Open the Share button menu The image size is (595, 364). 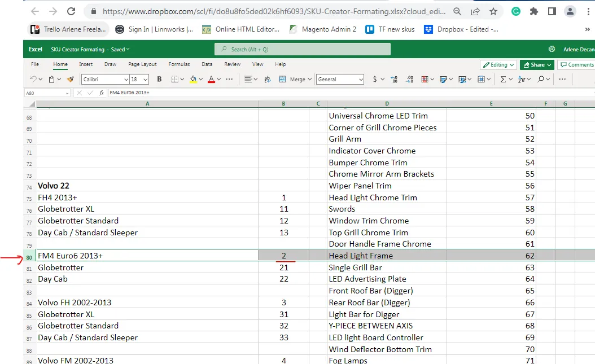[x=537, y=65]
